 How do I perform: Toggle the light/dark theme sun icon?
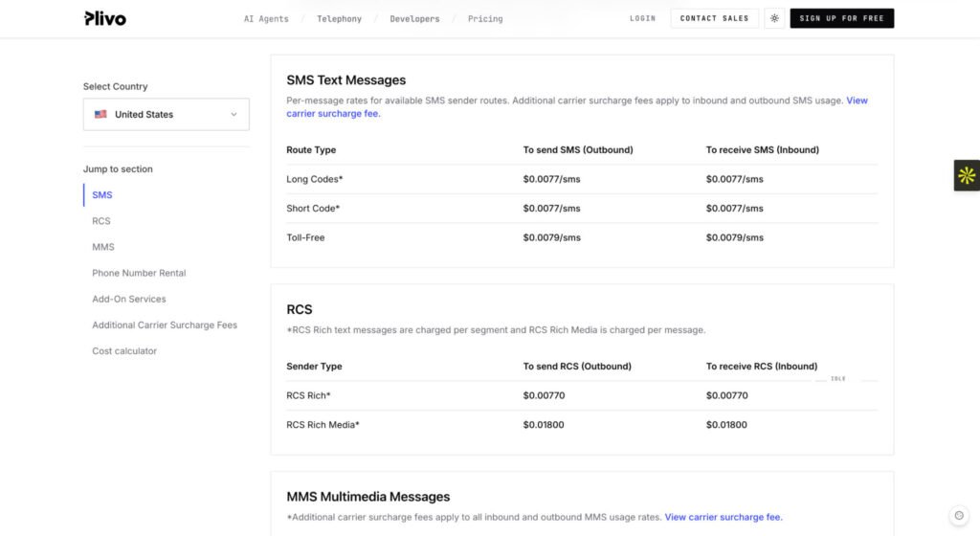tap(774, 18)
